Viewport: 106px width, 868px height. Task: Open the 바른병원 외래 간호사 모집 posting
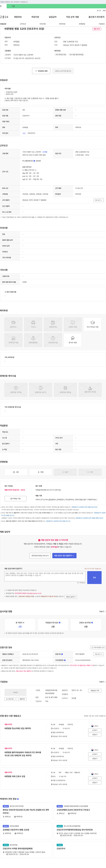pos(15,776)
